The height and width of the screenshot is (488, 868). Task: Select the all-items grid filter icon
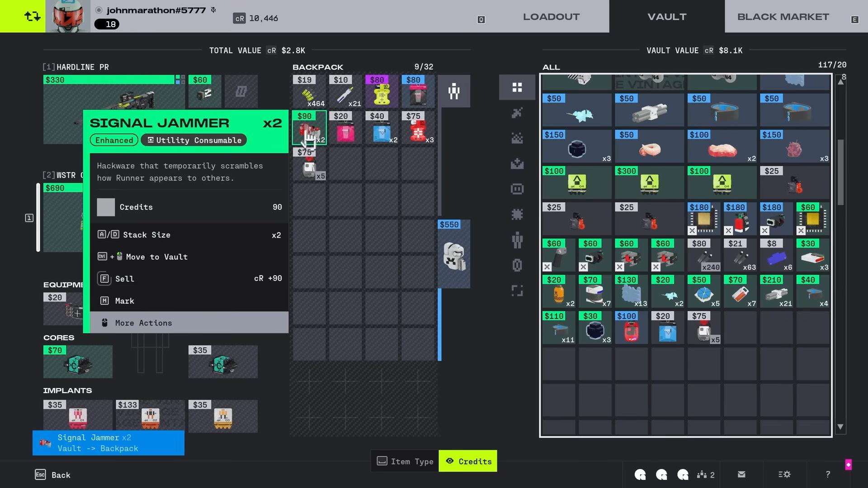point(517,87)
